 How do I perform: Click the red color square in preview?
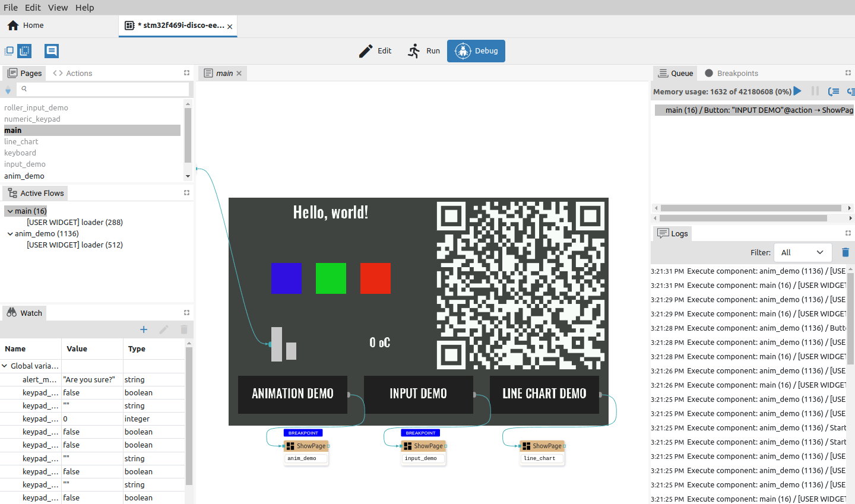[x=375, y=278]
